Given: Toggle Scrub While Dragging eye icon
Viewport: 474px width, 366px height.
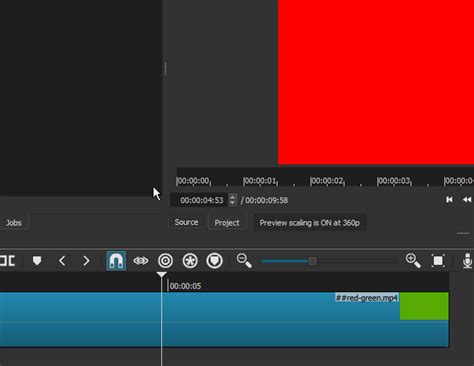Looking at the screenshot, I should pos(141,261).
